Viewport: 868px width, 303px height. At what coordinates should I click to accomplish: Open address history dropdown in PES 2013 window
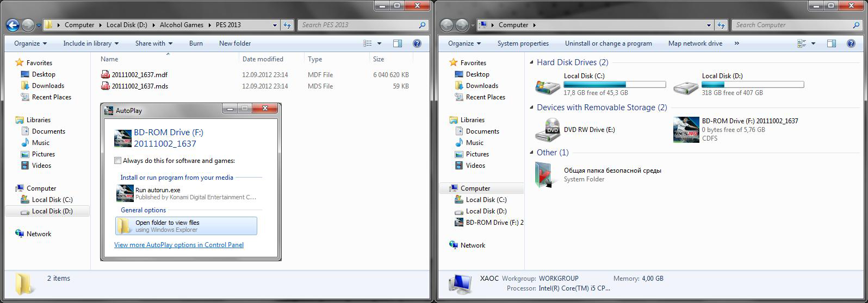click(x=275, y=25)
